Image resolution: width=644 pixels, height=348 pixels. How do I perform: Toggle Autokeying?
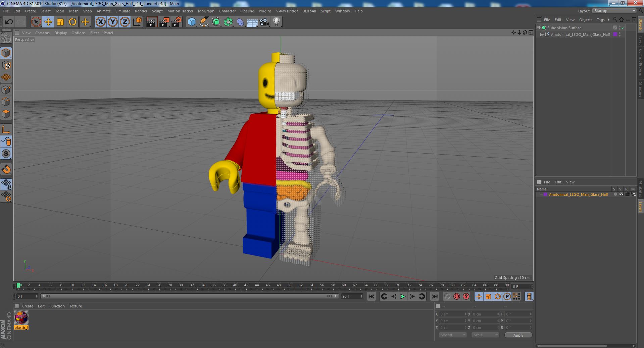click(457, 296)
